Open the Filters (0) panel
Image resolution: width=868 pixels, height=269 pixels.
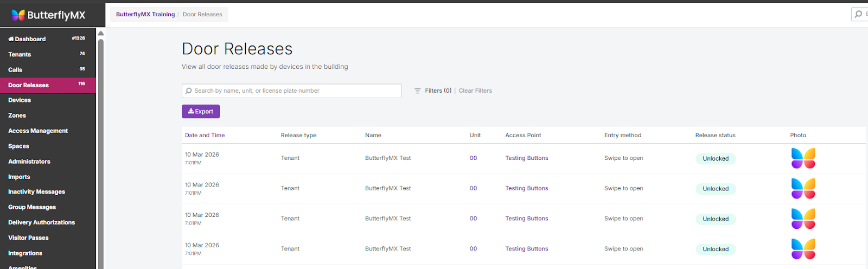(x=438, y=91)
